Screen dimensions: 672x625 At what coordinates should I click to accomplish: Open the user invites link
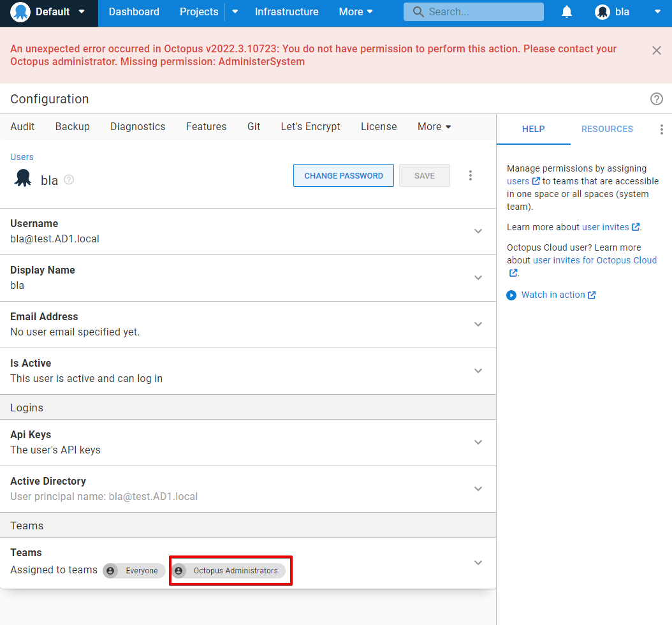(605, 227)
